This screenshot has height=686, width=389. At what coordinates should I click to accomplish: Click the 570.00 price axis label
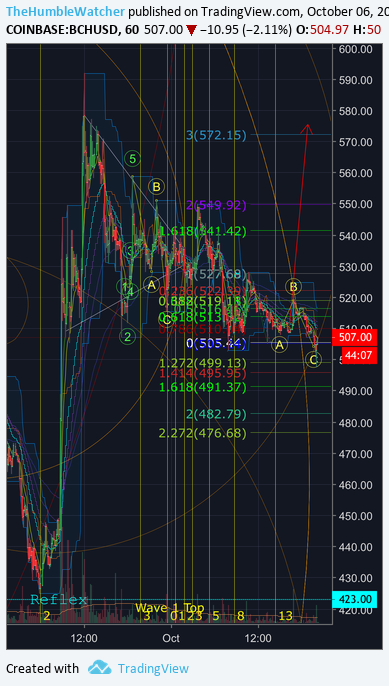tap(356, 142)
